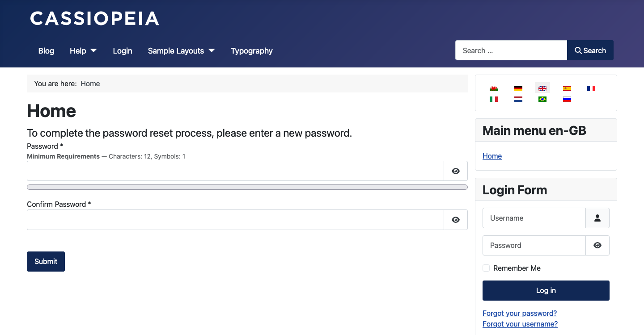
Task: Choose the French flag language option
Action: pyautogui.click(x=591, y=88)
